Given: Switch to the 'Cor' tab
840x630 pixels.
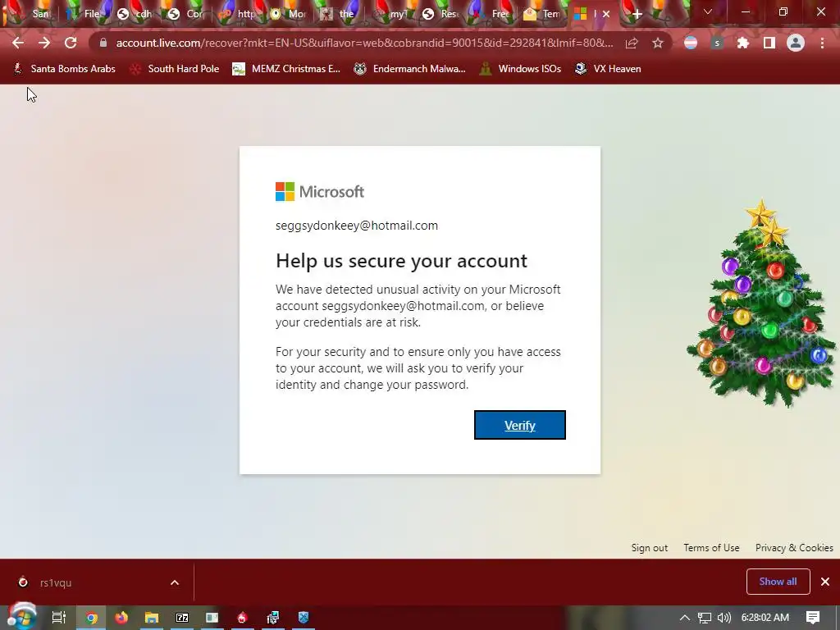Looking at the screenshot, I should [x=186, y=14].
